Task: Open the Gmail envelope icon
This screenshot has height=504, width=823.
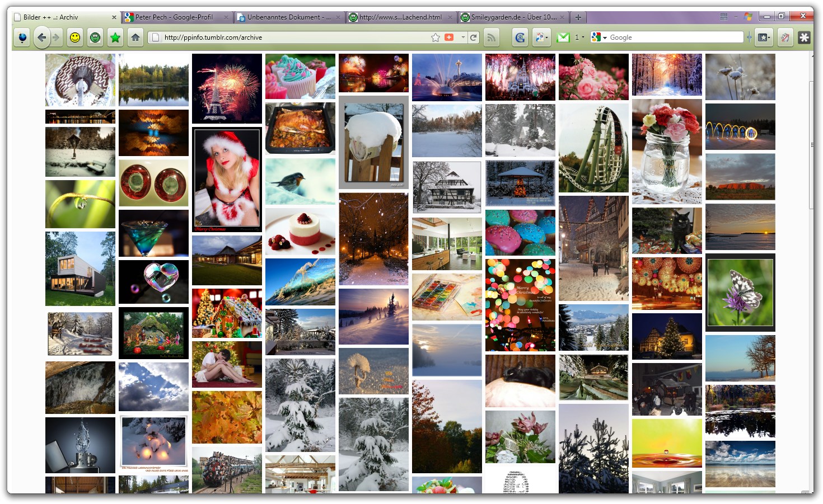Action: 563,37
